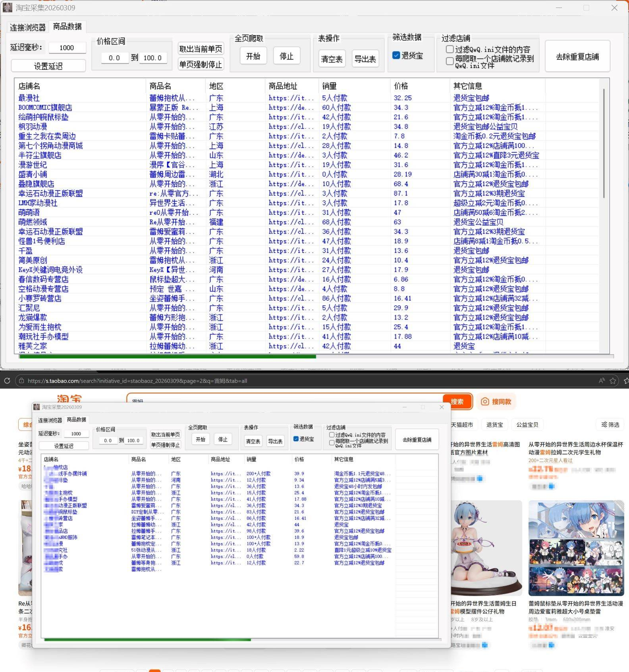The height and width of the screenshot is (672, 629).
Task: Uncheck 退货宝 in the large scraper window
Action: click(x=396, y=56)
